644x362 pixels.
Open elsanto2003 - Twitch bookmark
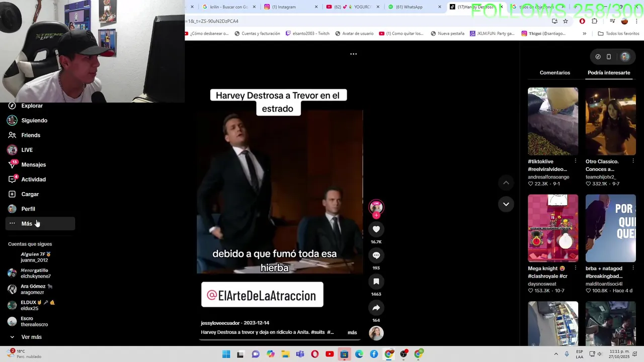[x=307, y=34]
